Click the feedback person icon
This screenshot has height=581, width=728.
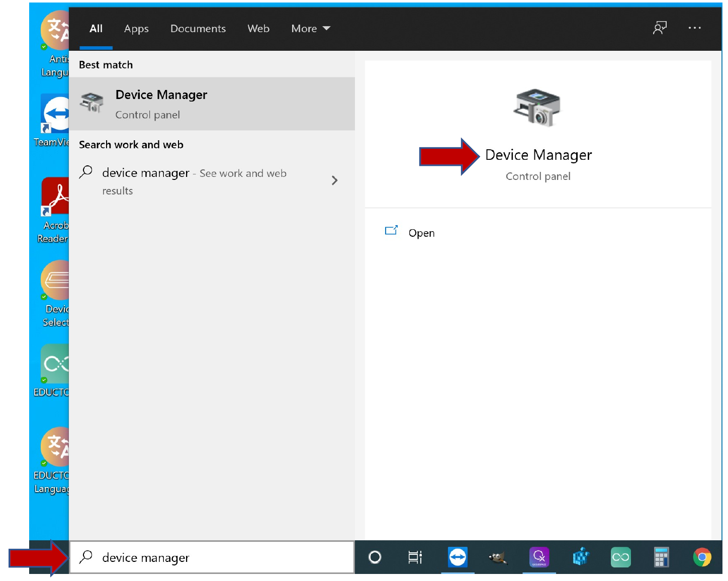click(x=660, y=28)
